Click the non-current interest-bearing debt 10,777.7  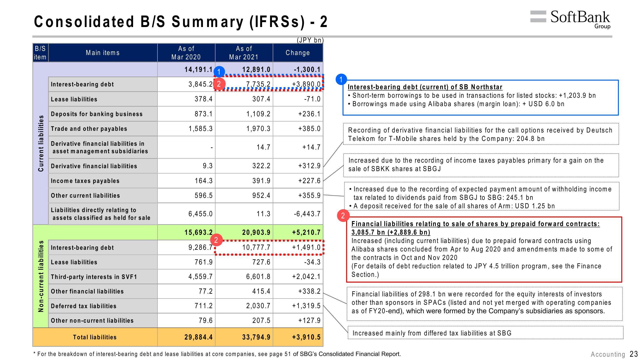[x=256, y=247]
